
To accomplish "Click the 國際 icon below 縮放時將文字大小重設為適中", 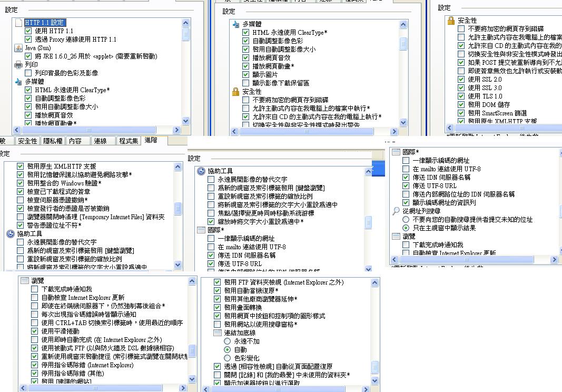I will pyautogui.click(x=201, y=230).
